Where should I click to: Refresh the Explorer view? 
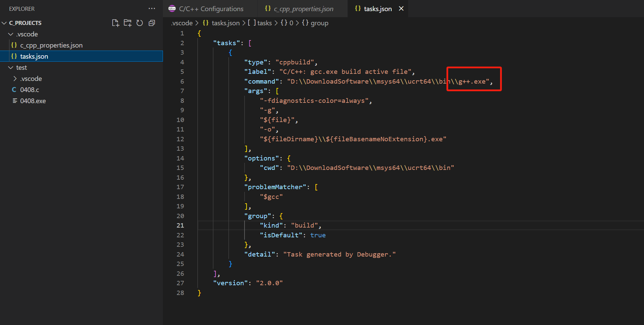[140, 23]
